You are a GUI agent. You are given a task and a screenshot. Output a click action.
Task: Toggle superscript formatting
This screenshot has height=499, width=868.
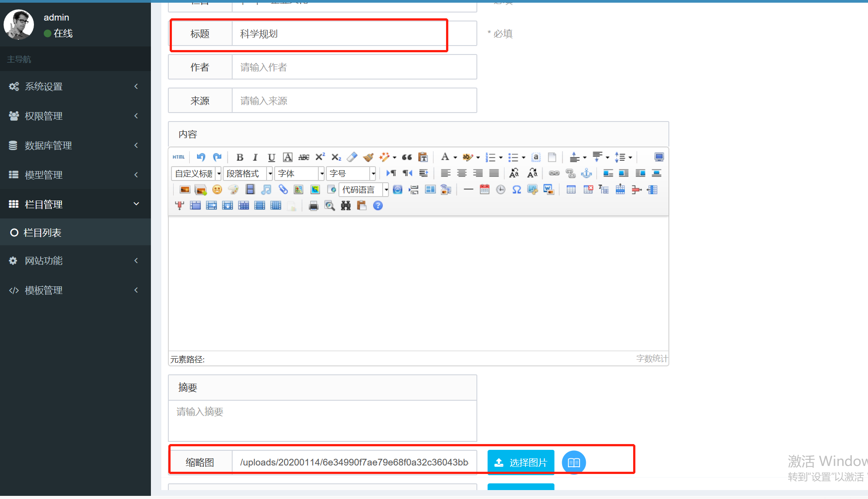[320, 157]
